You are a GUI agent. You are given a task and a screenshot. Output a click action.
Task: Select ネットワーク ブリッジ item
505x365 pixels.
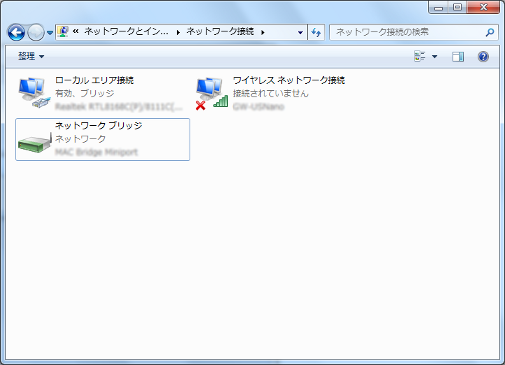103,139
